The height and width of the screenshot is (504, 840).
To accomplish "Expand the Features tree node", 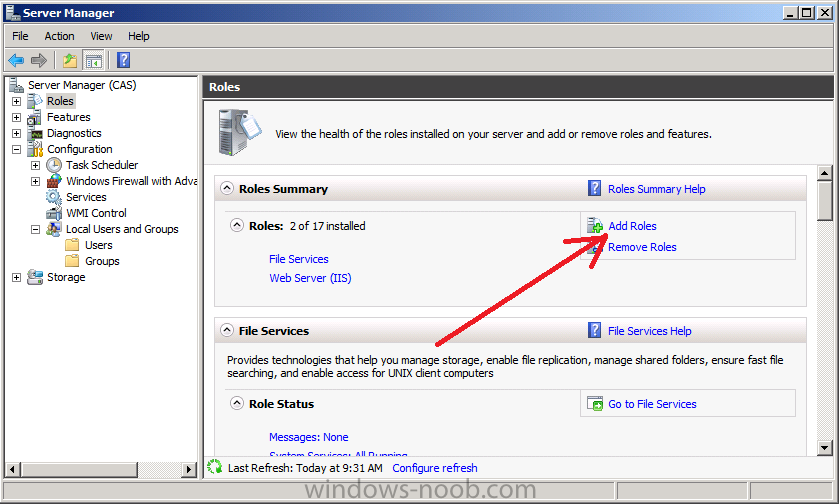I will [x=17, y=117].
